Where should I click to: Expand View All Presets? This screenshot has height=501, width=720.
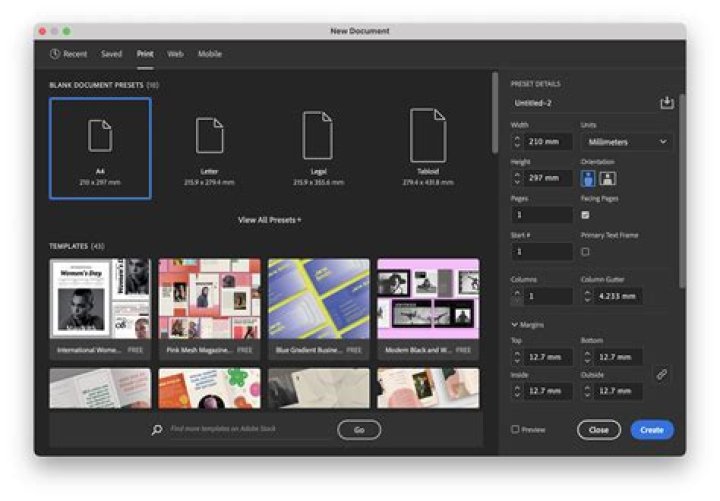pyautogui.click(x=270, y=220)
